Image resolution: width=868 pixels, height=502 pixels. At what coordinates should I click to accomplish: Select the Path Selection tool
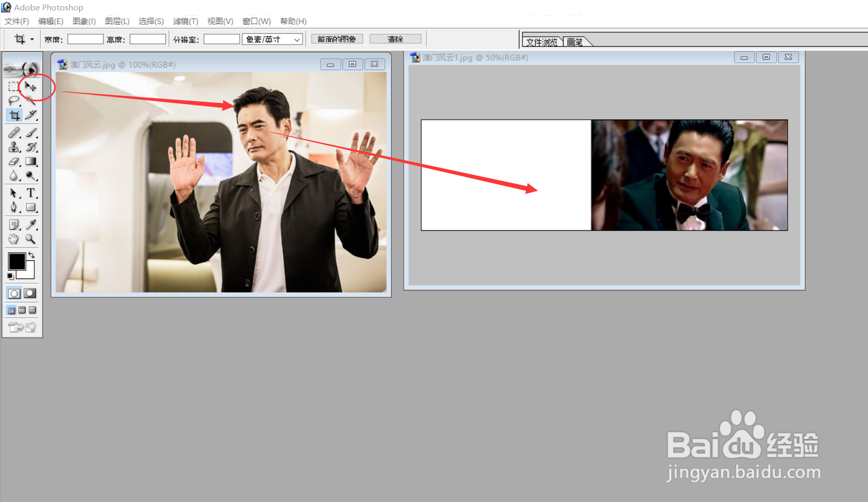14,193
